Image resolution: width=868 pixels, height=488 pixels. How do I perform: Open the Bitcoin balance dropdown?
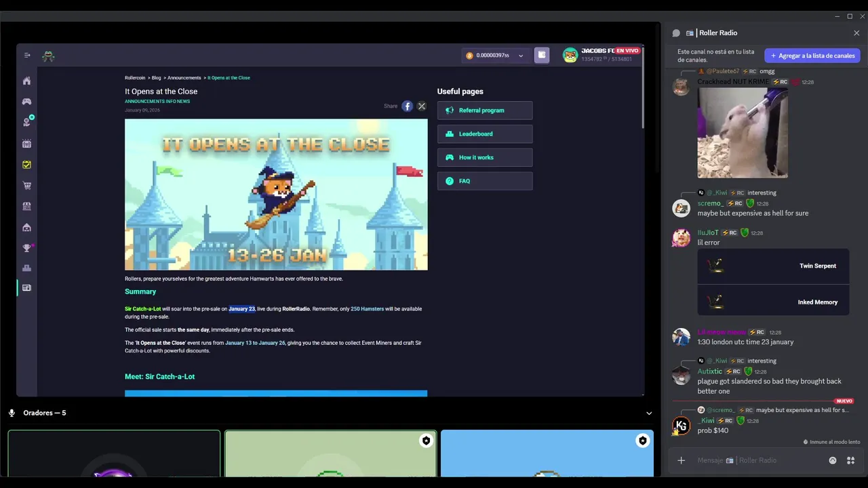pos(496,56)
